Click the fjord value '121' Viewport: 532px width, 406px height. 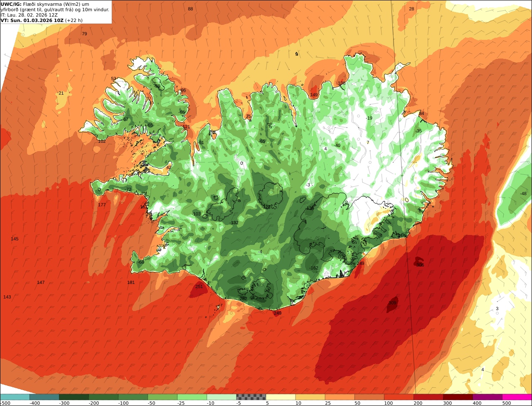tap(186, 127)
